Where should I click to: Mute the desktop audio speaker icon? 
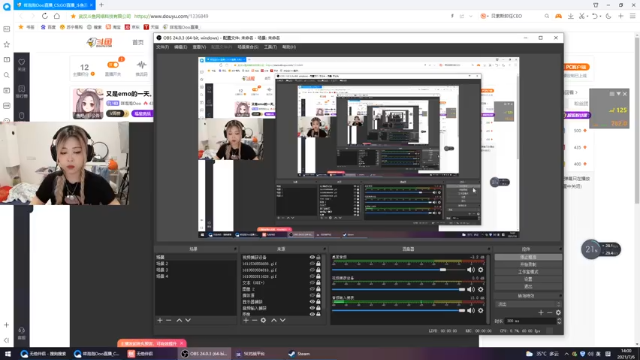click(x=471, y=270)
